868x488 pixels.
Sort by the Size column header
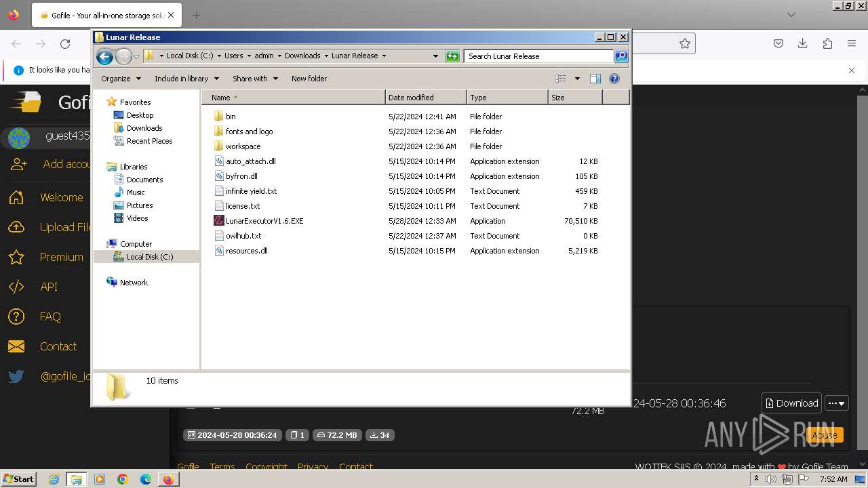click(x=575, y=98)
